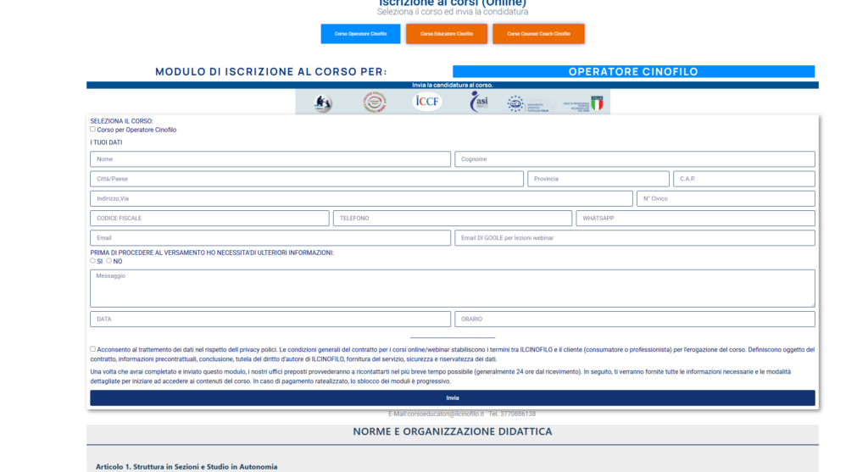Viewport: 868px width, 472px height.
Task: Click the Seleziona il corso ed invia subtitle
Action: pos(453,12)
